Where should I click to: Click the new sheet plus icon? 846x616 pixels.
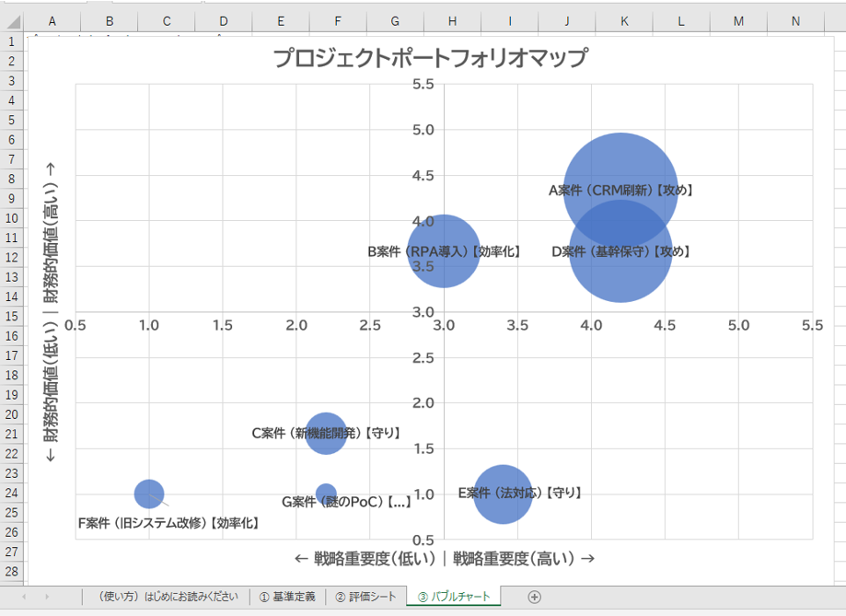534,597
